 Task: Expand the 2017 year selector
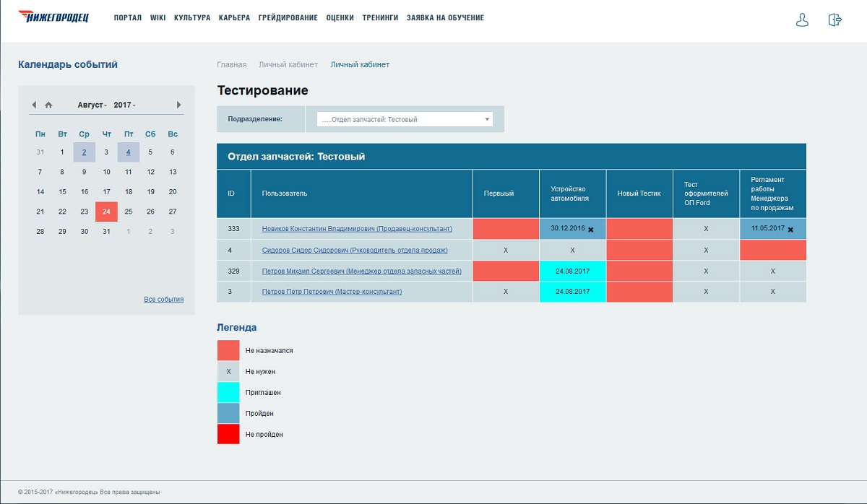pos(124,105)
